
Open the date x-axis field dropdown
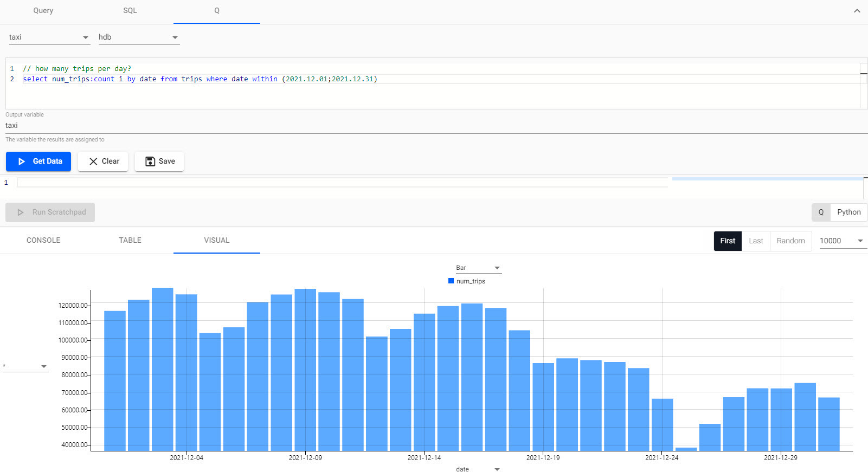477,469
